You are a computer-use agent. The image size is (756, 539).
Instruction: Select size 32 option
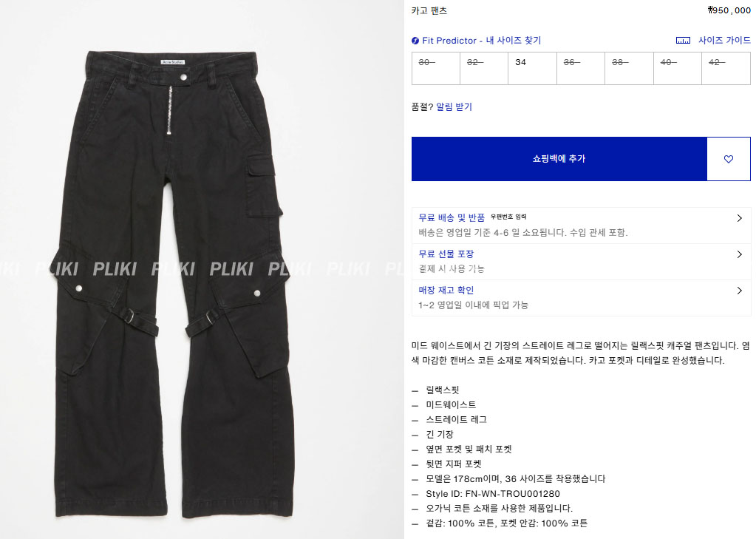coord(484,69)
